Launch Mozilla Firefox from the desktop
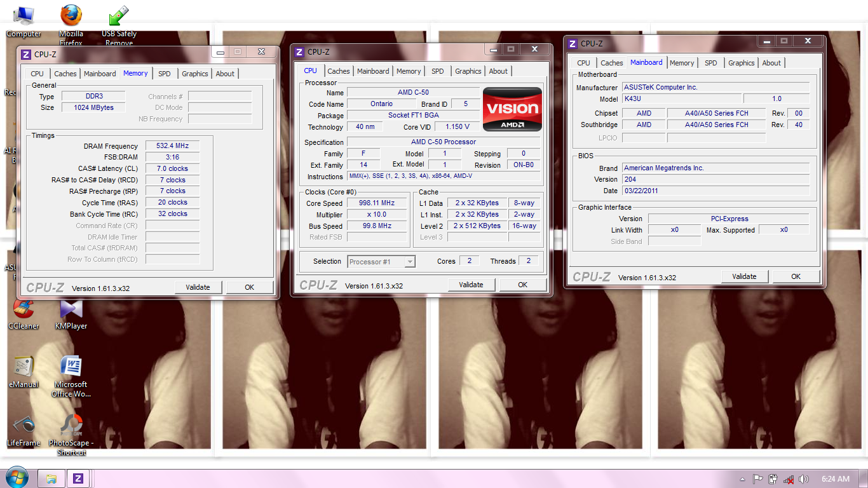The image size is (868, 488). pyautogui.click(x=71, y=24)
